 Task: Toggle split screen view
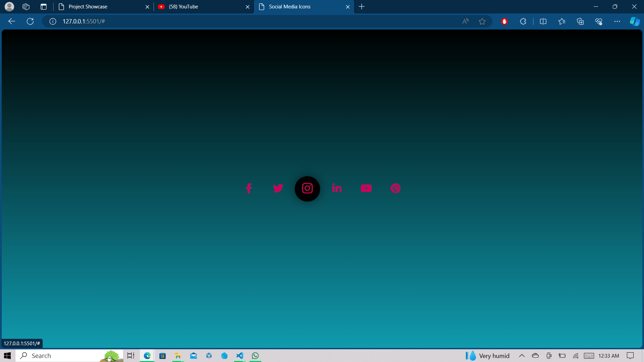coord(543,21)
